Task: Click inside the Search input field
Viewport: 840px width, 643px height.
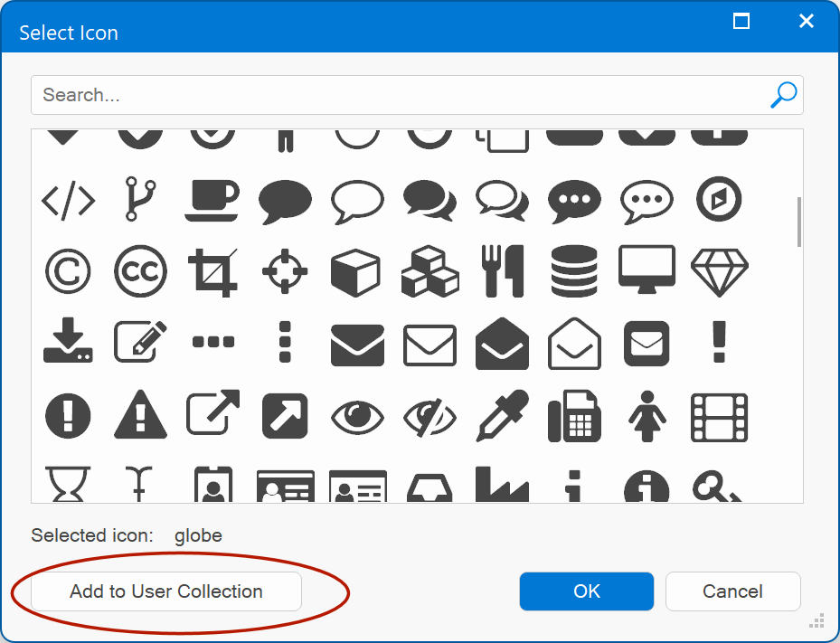Action: coord(398,95)
